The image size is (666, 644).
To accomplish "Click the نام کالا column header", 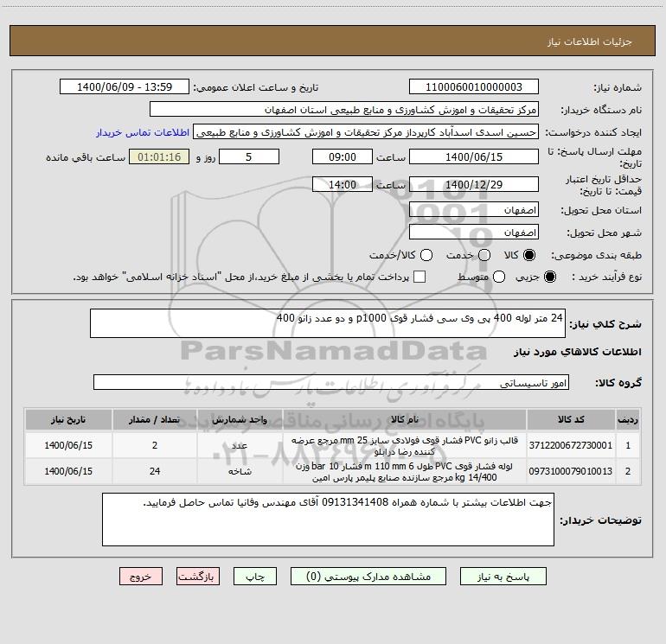I will click(405, 419).
